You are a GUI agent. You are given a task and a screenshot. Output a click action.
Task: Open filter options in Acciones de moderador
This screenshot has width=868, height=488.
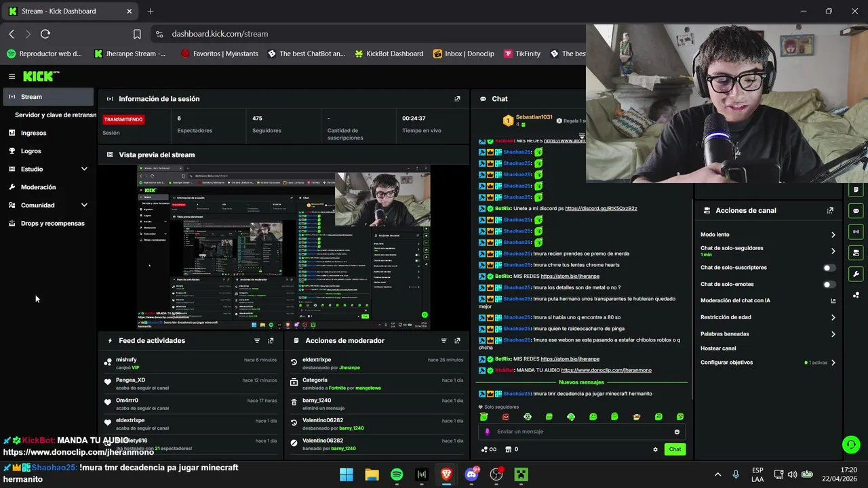tap(443, 341)
